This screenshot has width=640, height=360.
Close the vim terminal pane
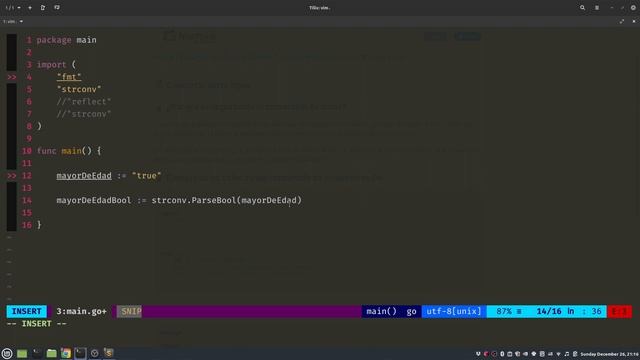coord(634,21)
